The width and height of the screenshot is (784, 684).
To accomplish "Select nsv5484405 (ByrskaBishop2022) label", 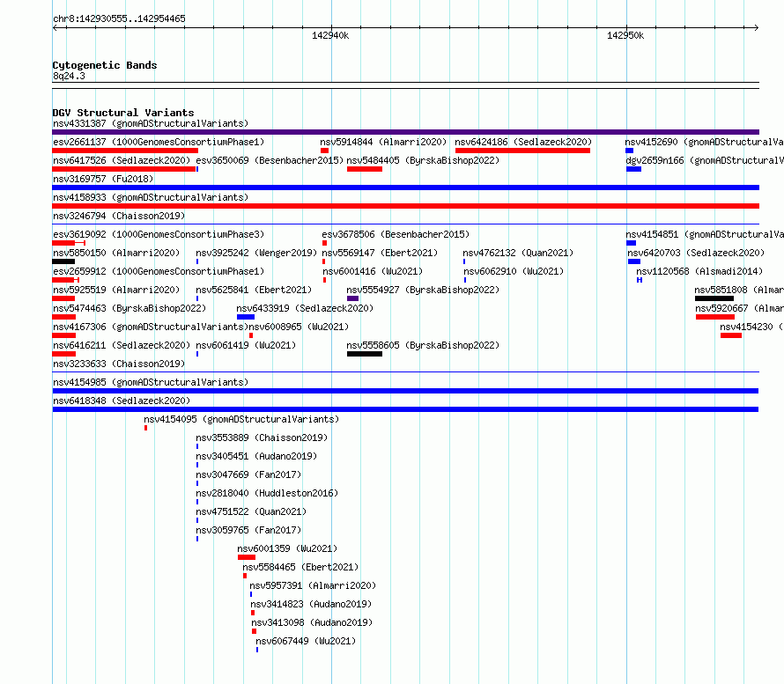I will 423,160.
